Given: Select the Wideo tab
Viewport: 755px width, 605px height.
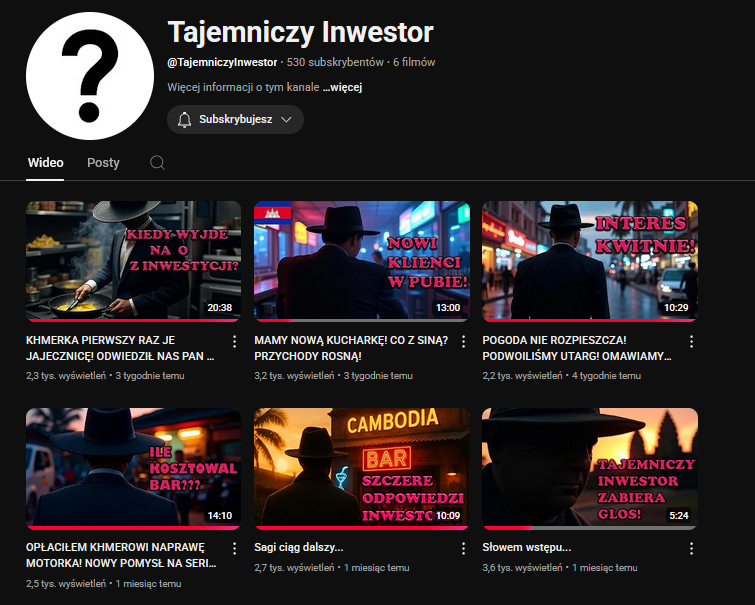Looking at the screenshot, I should coord(45,163).
